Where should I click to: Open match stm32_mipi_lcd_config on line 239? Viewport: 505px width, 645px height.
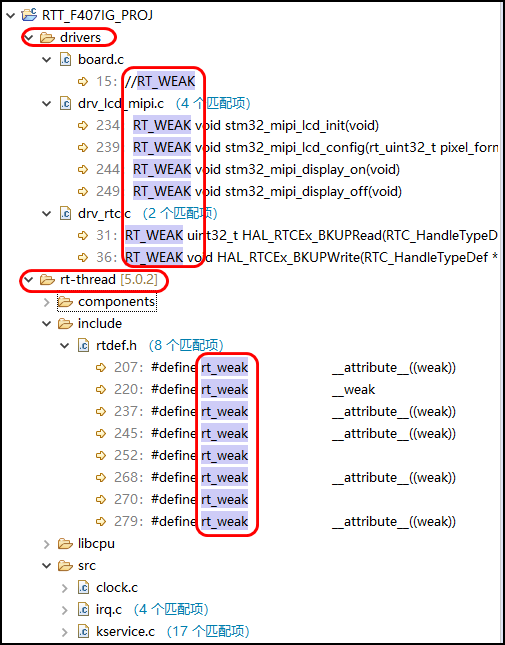316,147
